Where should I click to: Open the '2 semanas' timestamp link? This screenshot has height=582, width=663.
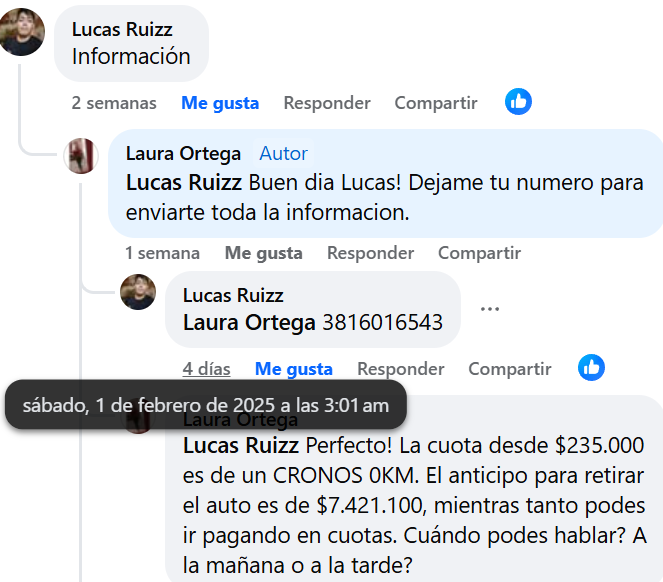tap(114, 103)
